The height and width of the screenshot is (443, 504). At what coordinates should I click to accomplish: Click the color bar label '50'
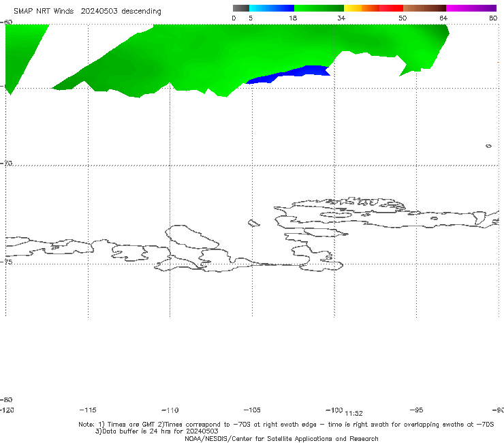403,18
